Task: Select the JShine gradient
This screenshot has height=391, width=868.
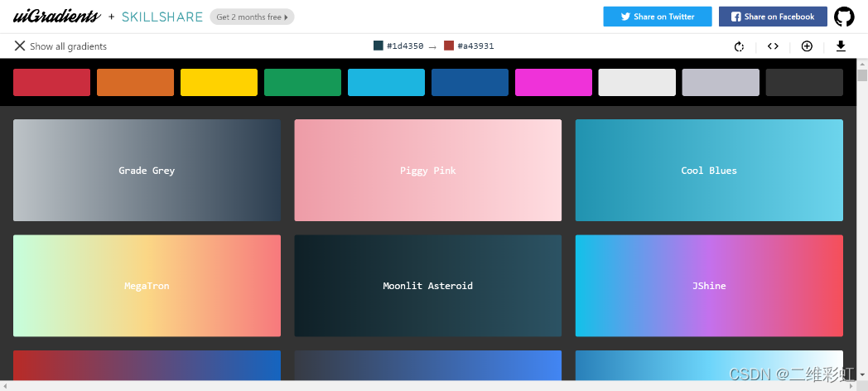Action: [709, 286]
